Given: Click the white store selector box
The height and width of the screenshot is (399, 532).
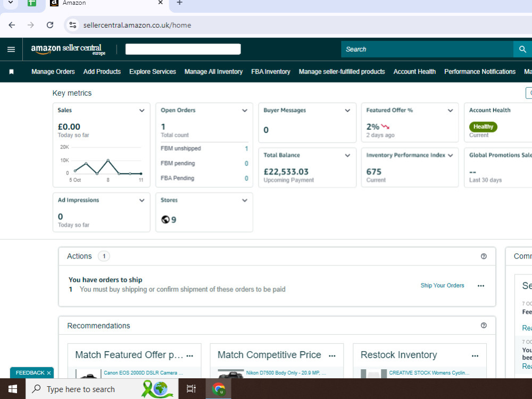Looking at the screenshot, I should [183, 49].
